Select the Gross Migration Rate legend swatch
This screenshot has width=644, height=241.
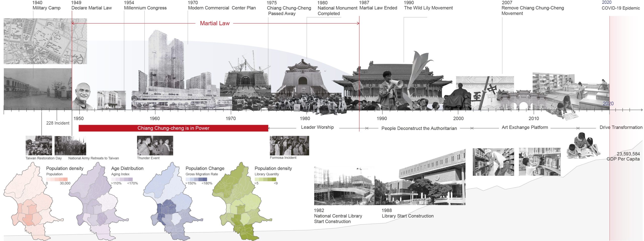[196, 179]
